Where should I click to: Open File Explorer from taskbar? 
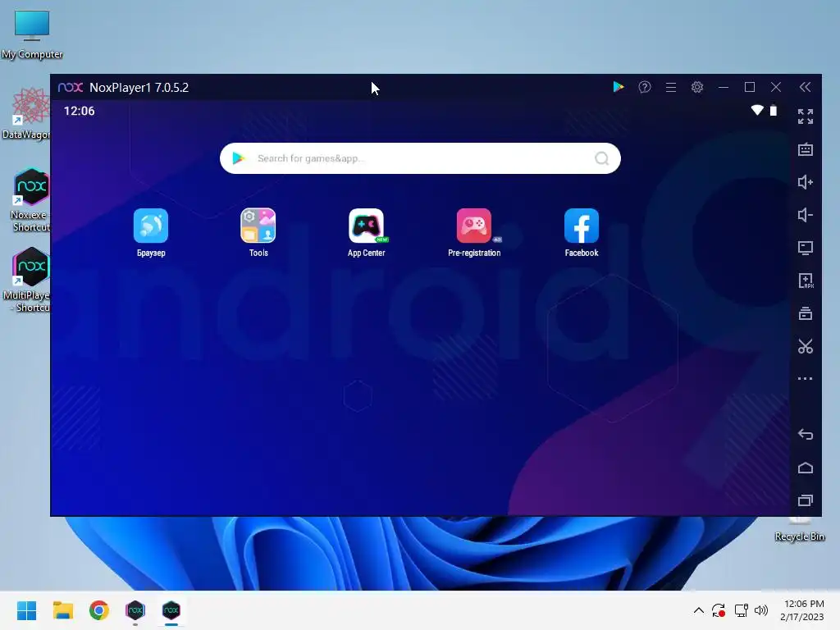click(62, 610)
